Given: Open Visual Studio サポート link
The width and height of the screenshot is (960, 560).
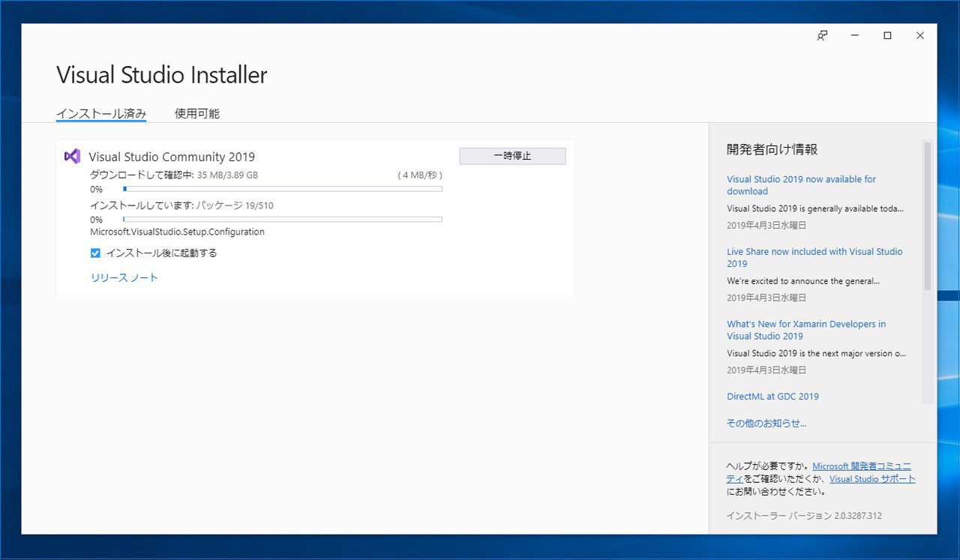Looking at the screenshot, I should tap(872, 479).
